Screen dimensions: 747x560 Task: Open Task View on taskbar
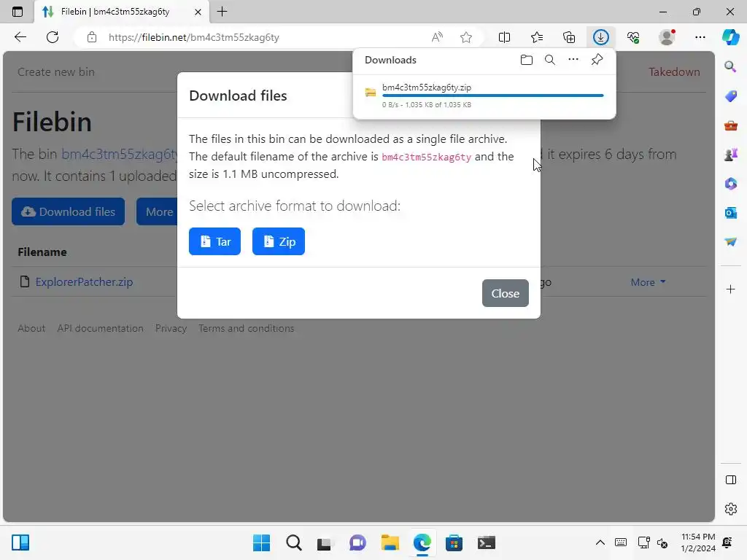coord(325,542)
